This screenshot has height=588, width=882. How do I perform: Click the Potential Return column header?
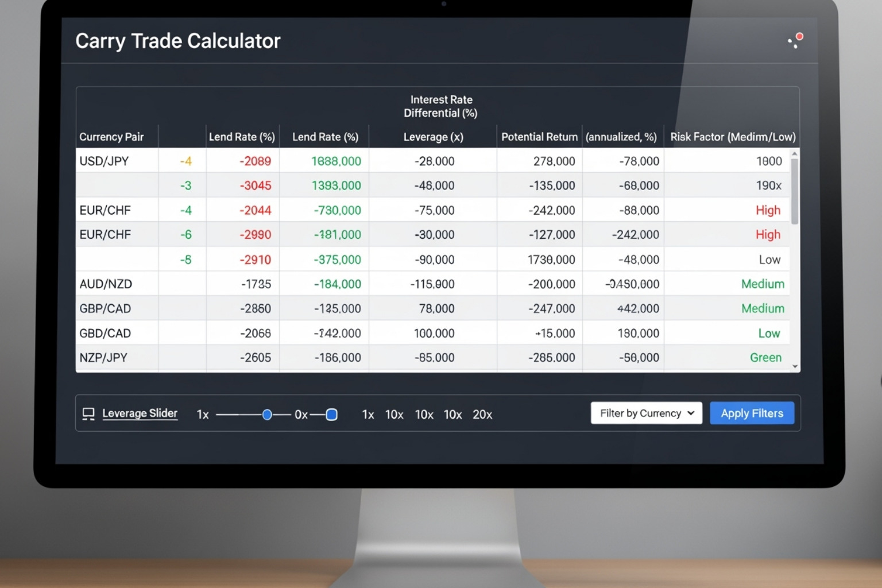[x=539, y=137]
